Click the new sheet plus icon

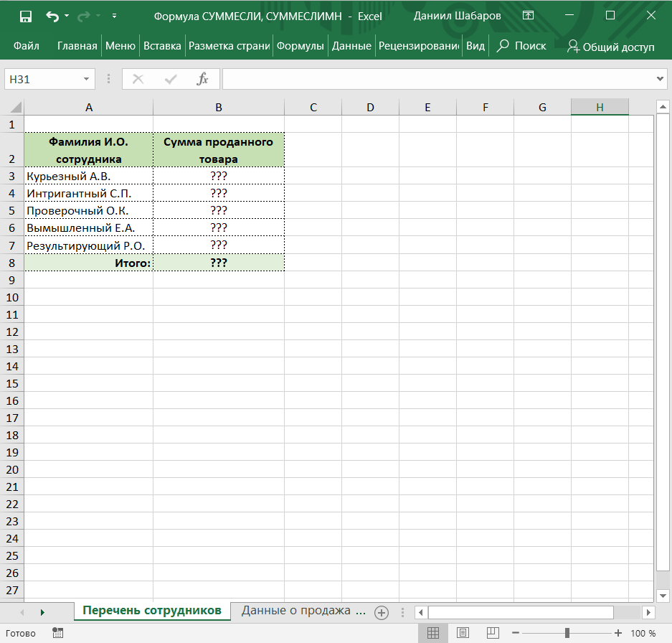pyautogui.click(x=382, y=612)
